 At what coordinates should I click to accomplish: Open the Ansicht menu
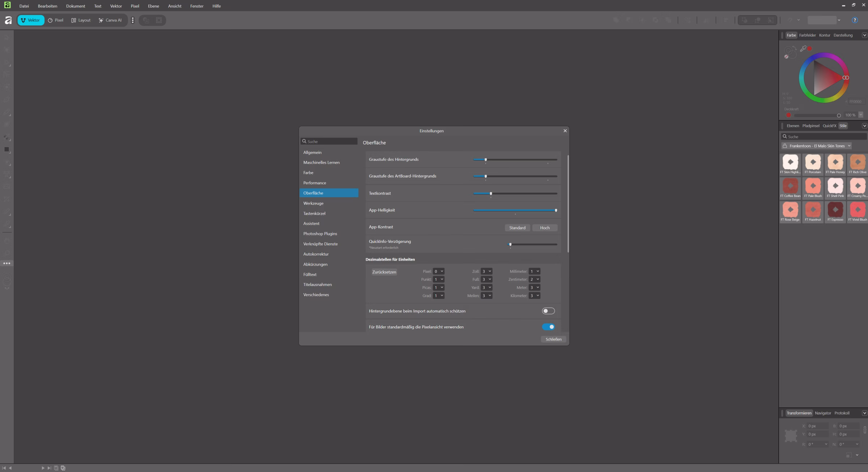(175, 6)
